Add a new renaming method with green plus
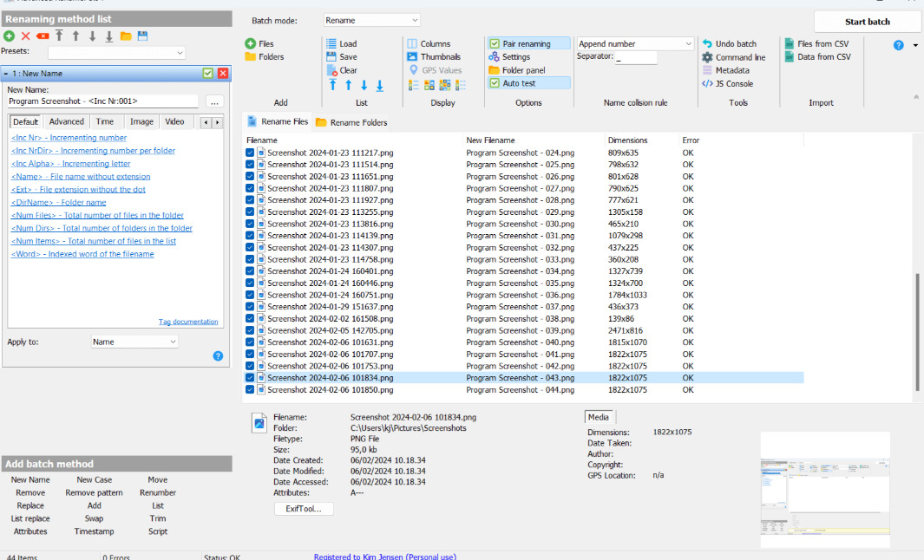 coord(9,36)
